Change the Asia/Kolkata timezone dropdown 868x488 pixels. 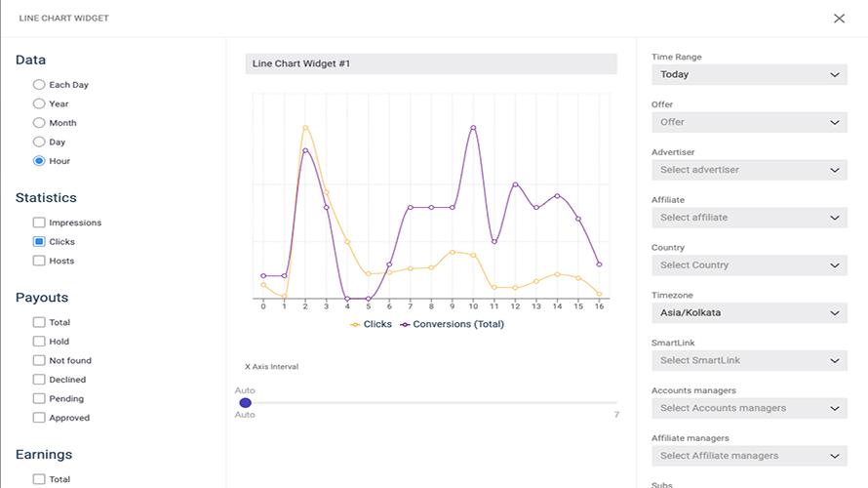pyautogui.click(x=748, y=313)
